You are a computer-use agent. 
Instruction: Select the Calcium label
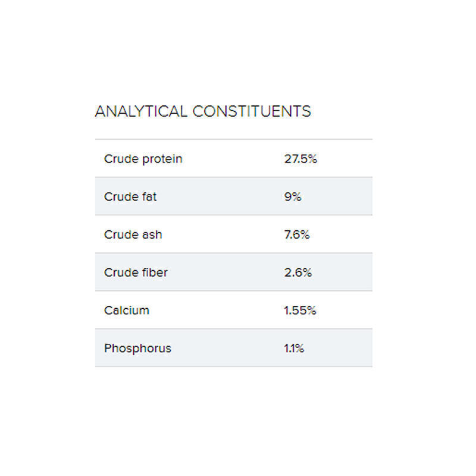pos(127,310)
